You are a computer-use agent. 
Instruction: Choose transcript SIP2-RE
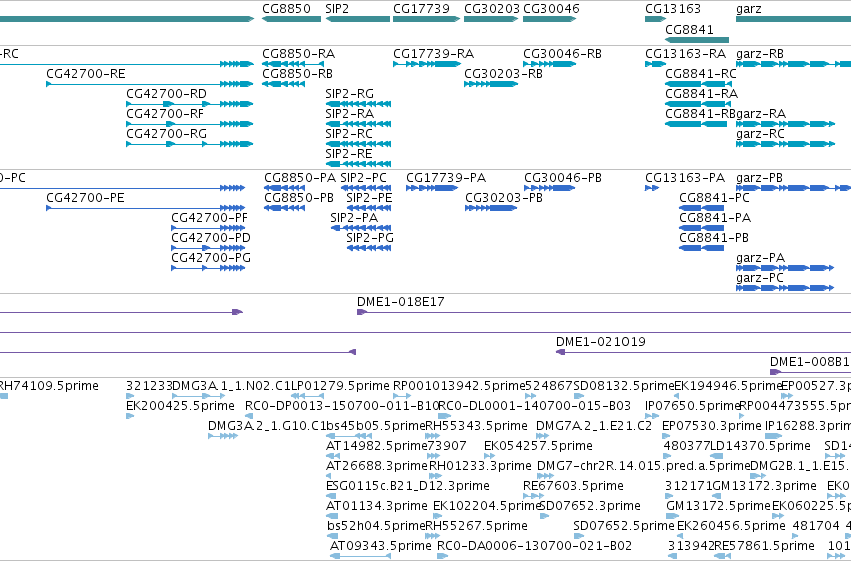click(x=358, y=164)
